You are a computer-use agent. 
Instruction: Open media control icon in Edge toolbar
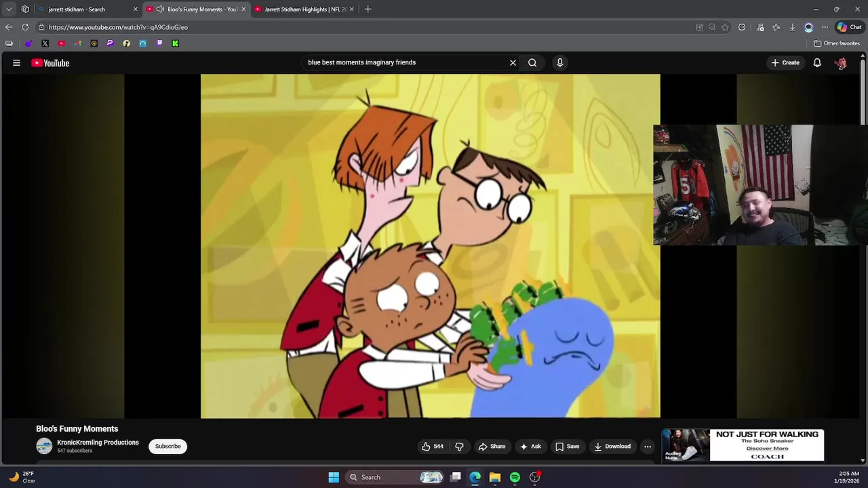coord(759,27)
